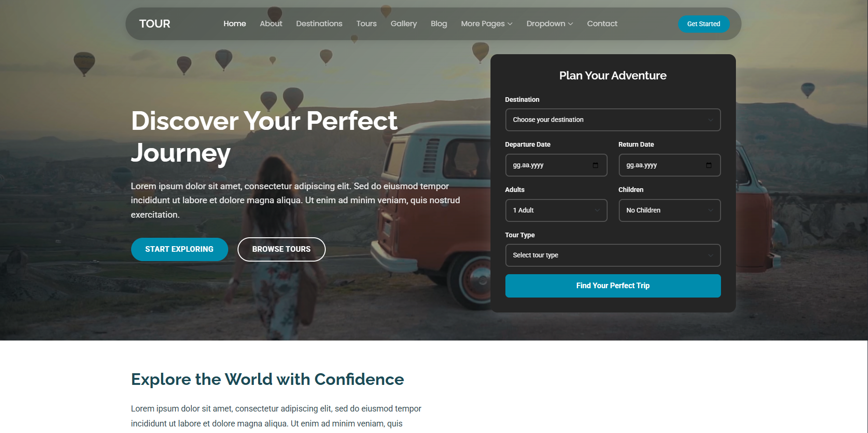Expand the Dropdown nav menu
Viewport: 868px width, 433px height.
549,24
